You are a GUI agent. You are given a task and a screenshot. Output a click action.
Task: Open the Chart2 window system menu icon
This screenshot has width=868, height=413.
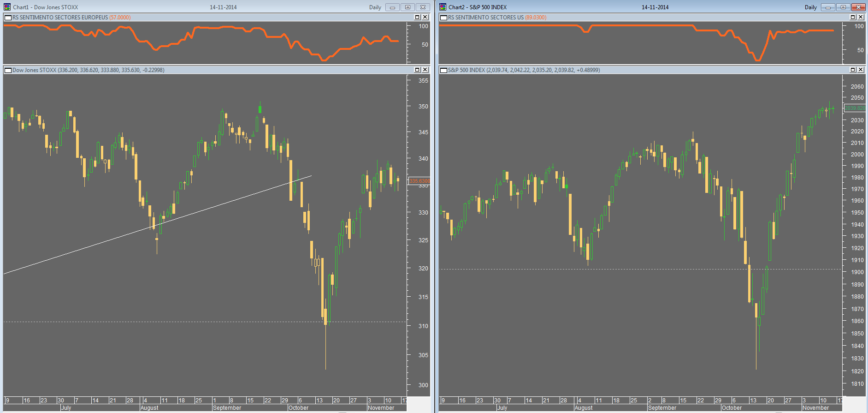443,7
